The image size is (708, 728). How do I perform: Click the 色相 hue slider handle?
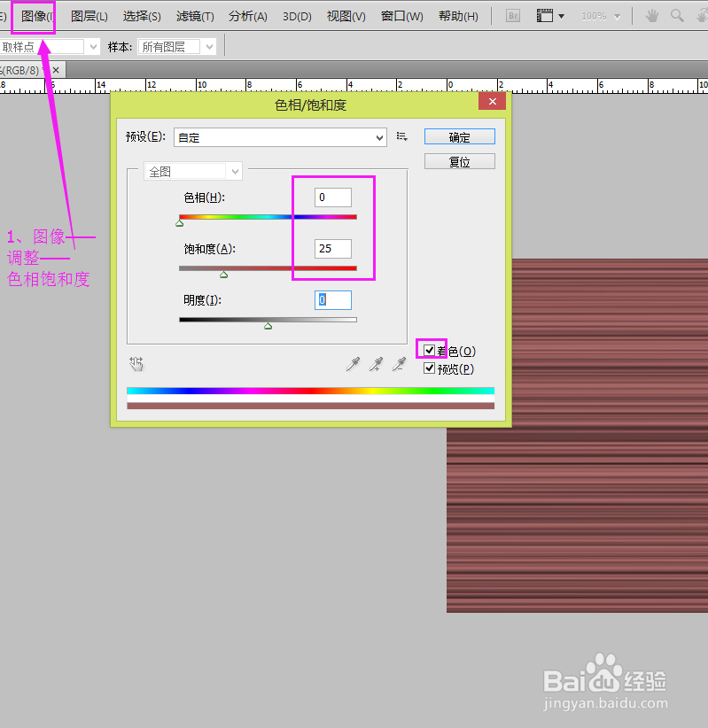click(x=179, y=223)
